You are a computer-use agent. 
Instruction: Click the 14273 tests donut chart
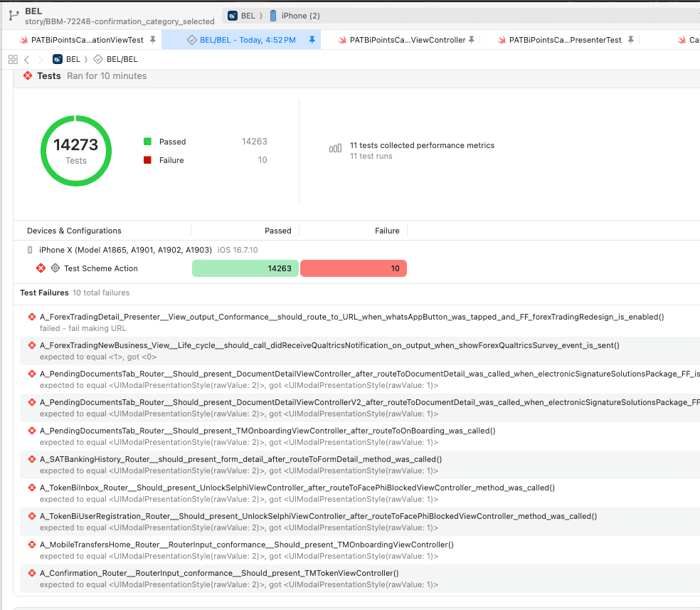(x=76, y=150)
